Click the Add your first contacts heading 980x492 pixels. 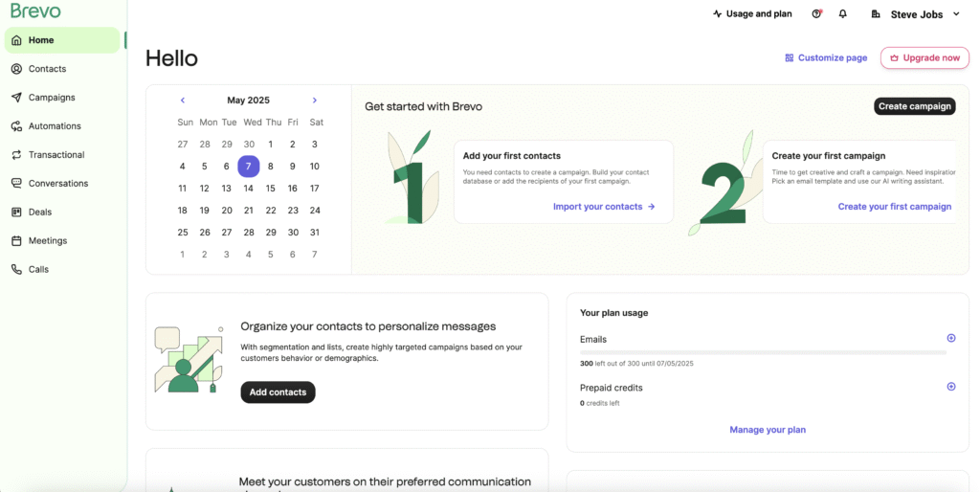512,156
